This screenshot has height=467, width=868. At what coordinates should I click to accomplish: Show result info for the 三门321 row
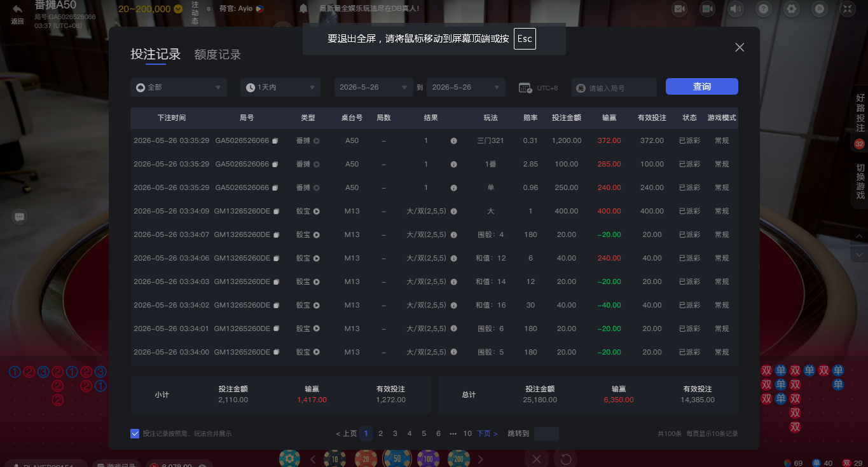453,140
